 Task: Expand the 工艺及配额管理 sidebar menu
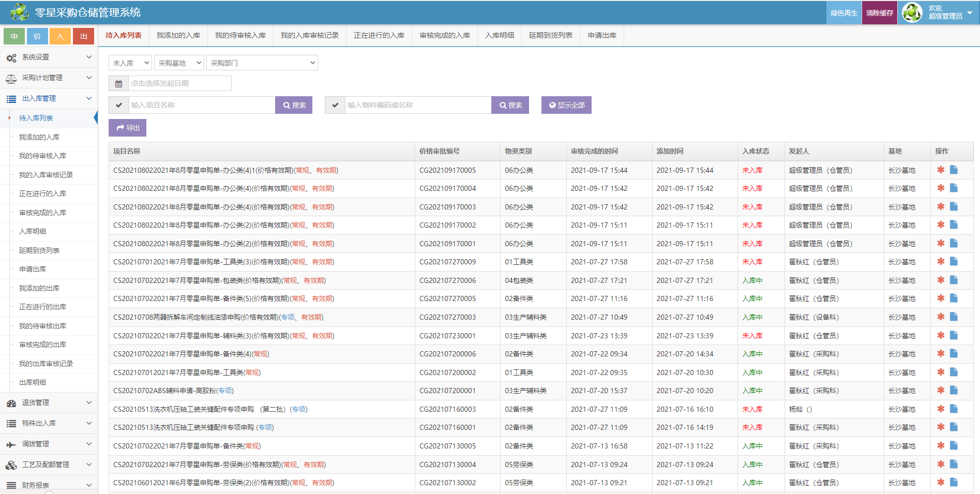49,465
